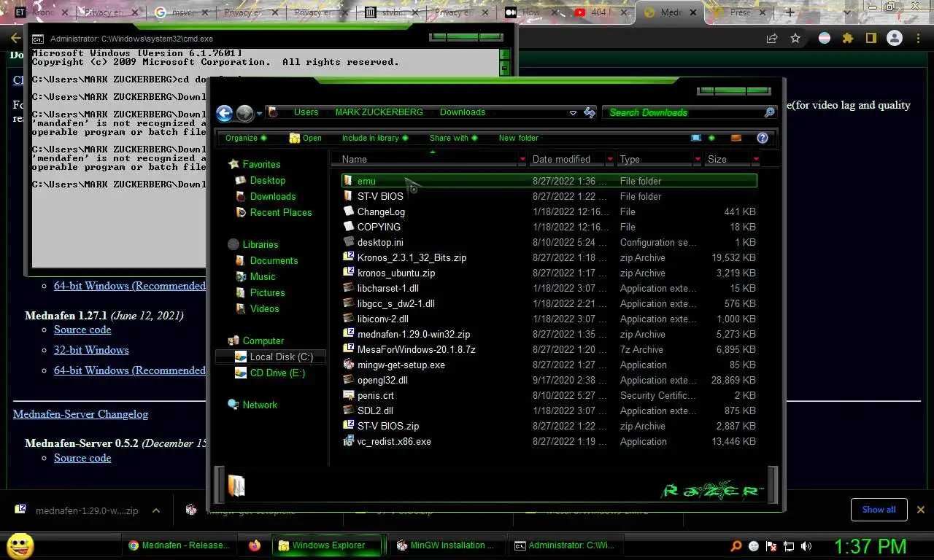Select the opengl32.dll file
The height and width of the screenshot is (560, 934).
pos(382,380)
